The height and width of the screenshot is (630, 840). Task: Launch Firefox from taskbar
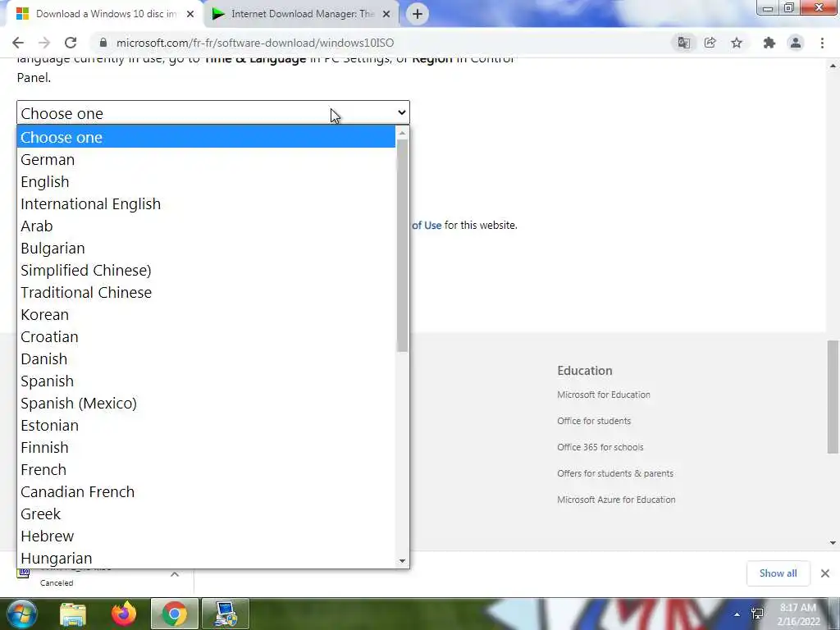coord(124,614)
